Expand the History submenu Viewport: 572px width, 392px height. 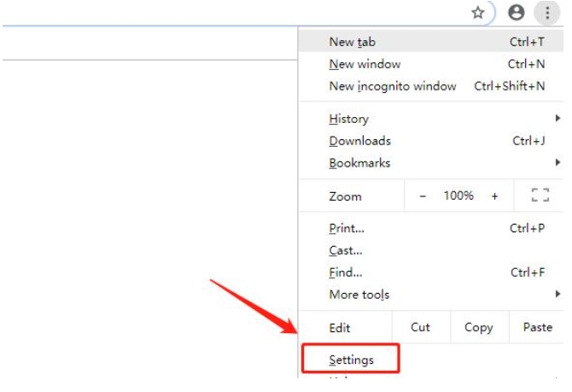click(x=348, y=119)
